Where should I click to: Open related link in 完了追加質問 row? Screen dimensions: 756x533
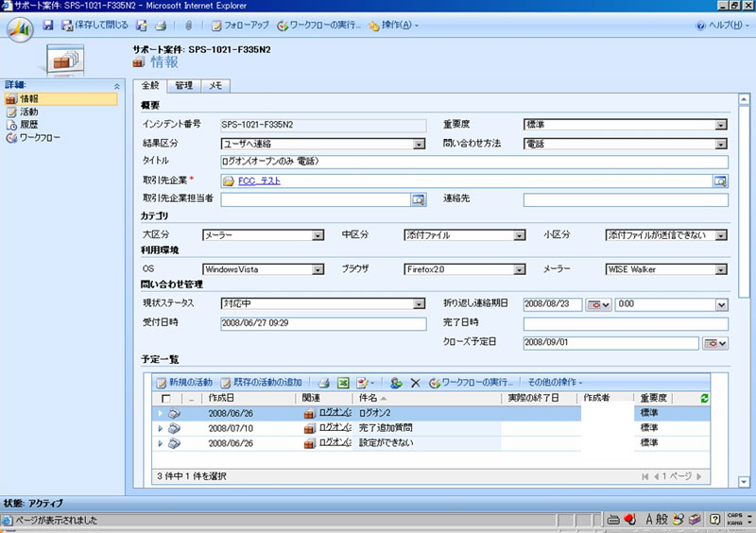point(335,427)
